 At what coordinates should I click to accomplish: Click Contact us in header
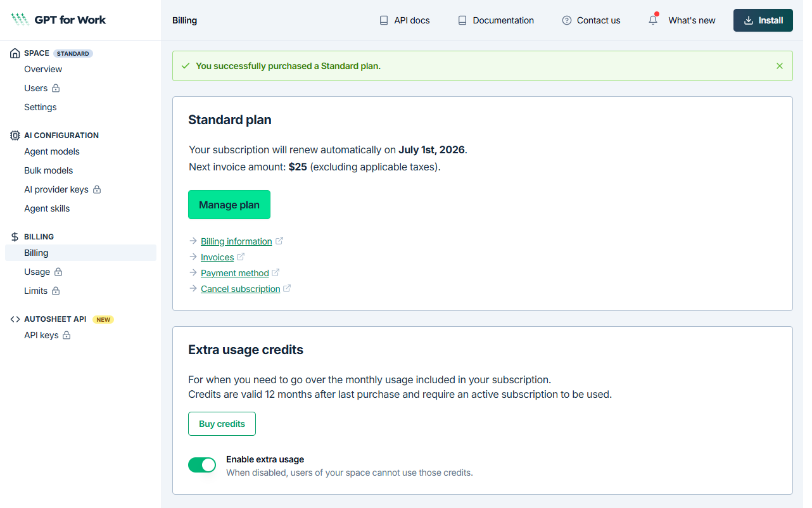coord(591,20)
